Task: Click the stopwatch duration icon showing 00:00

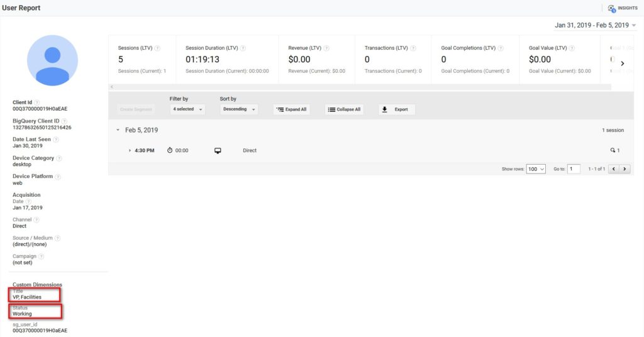Action: [x=170, y=150]
